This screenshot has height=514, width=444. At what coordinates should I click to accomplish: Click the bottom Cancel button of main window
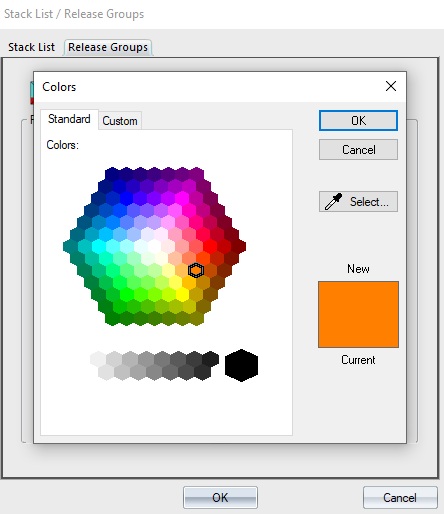[400, 497]
